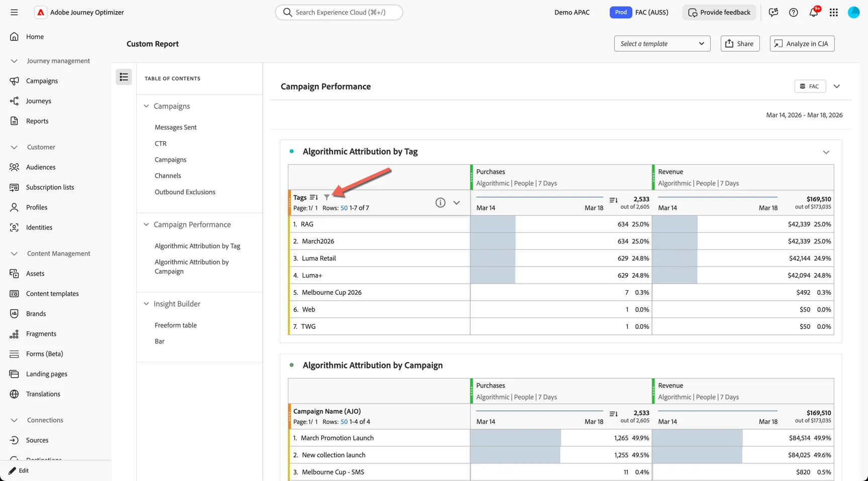Click the filter icon next to Tags
The image size is (868, 481).
[x=327, y=197]
